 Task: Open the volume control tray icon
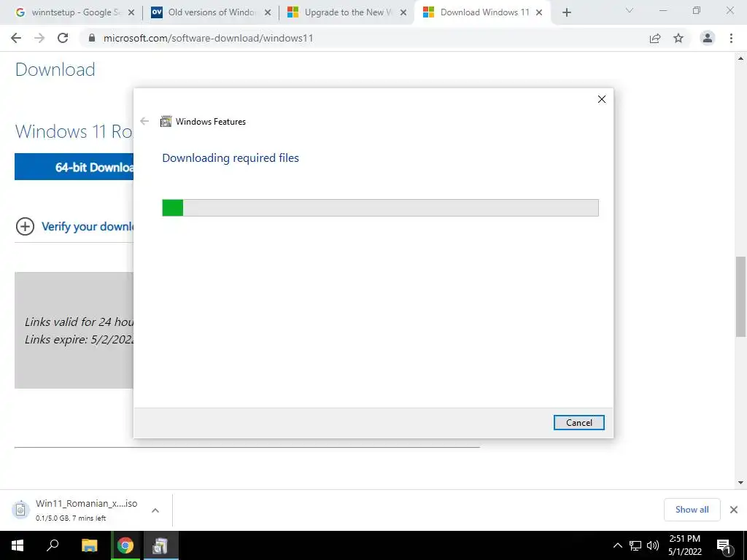(x=653, y=545)
